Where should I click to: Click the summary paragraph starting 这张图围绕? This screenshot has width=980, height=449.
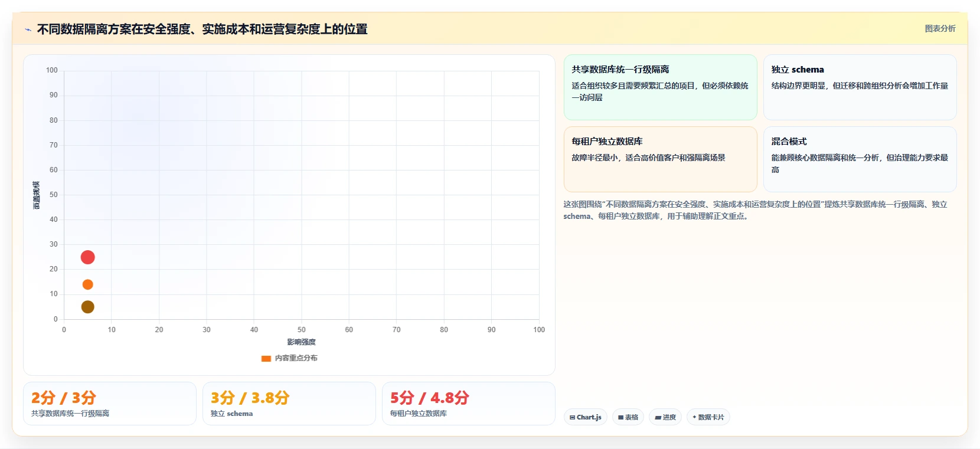pos(755,210)
